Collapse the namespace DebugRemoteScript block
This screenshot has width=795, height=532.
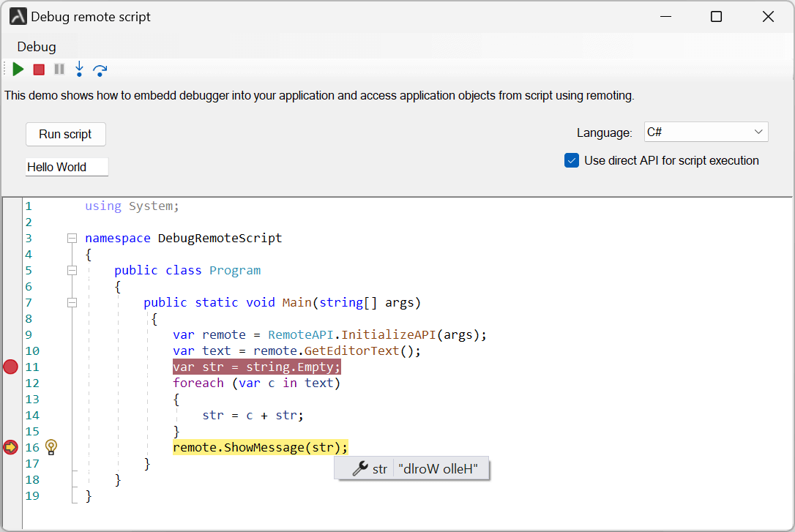[72, 238]
